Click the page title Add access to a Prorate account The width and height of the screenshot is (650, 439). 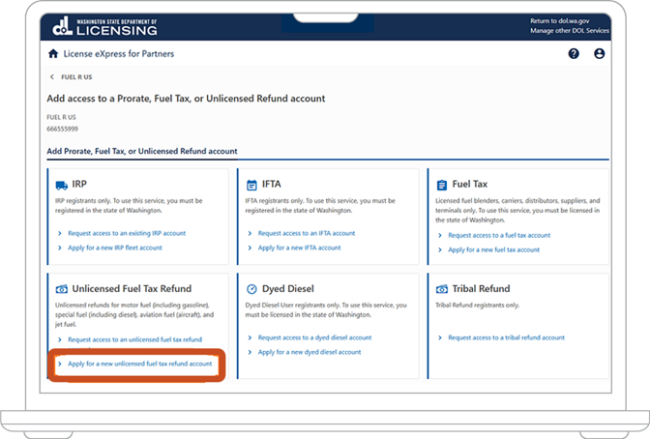(x=186, y=99)
